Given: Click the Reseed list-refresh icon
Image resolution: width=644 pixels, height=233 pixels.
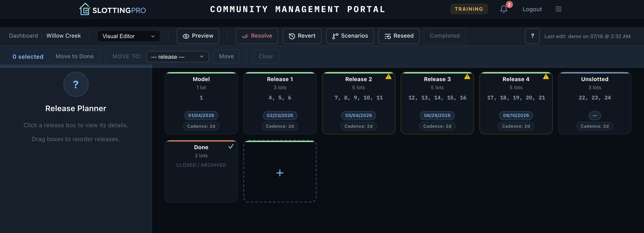Looking at the screenshot, I should tap(388, 36).
